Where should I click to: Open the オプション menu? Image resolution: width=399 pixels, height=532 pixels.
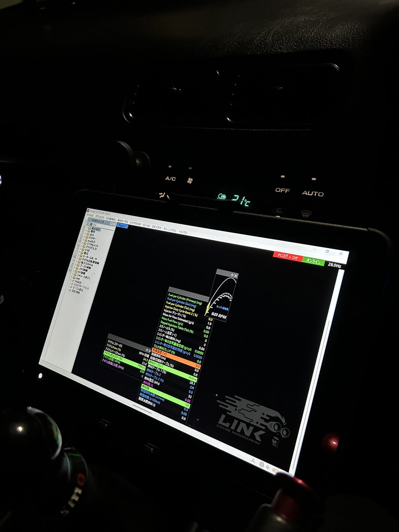pyautogui.click(x=100, y=217)
